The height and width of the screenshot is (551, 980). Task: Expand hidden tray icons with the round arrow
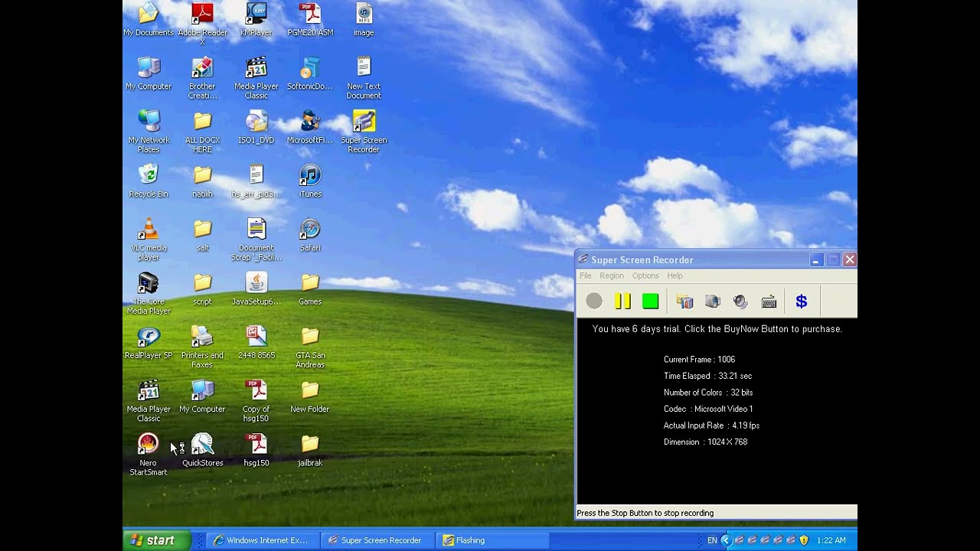726,540
